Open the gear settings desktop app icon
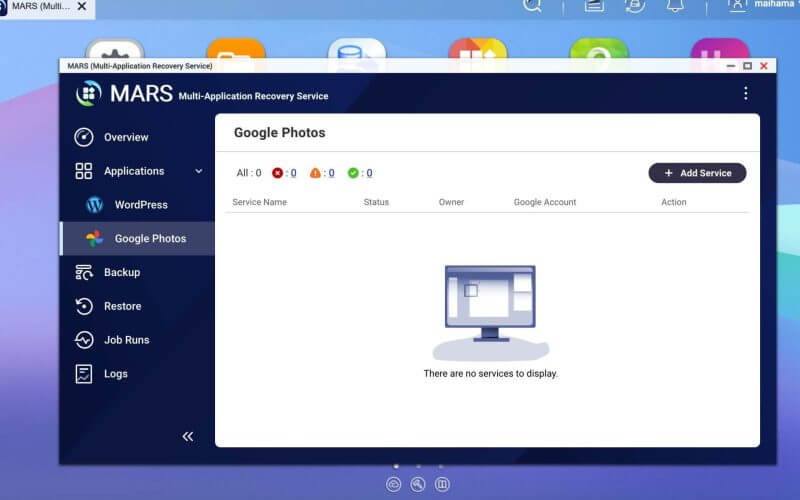Viewport: 800px width, 500px height. tap(115, 48)
